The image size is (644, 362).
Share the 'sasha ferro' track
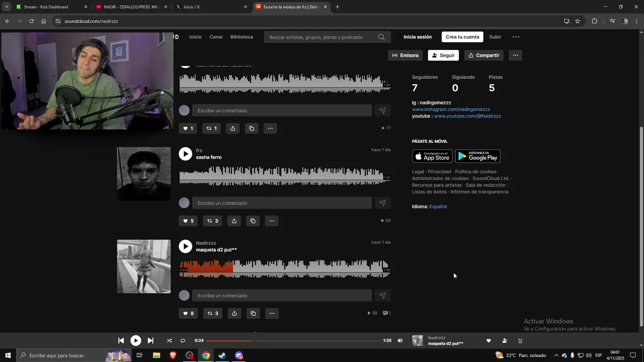234,221
